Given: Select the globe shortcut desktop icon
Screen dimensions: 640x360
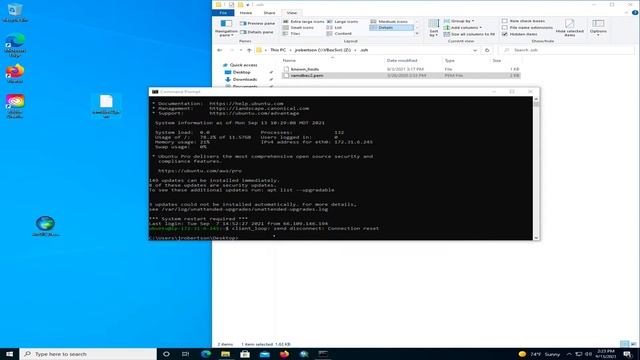Looking at the screenshot, I should [45, 226].
